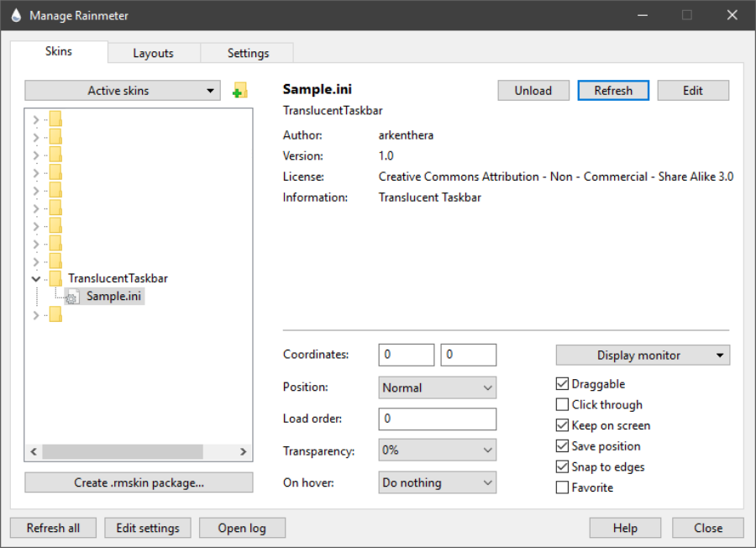This screenshot has height=548, width=756.
Task: Collapse the TranslucentTaskbar tree node
Action: click(x=35, y=278)
